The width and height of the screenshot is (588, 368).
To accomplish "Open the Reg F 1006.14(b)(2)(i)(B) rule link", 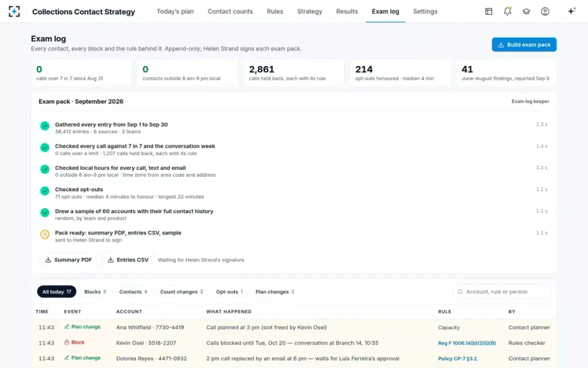I will point(467,343).
